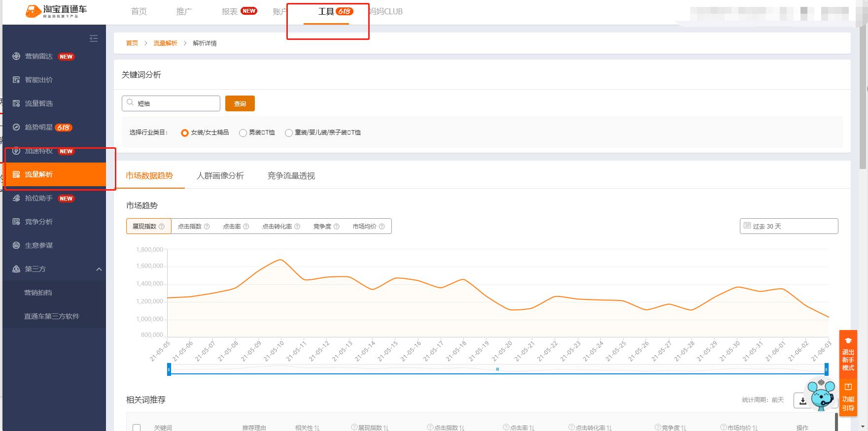Choose the 童装/婴儿装/亲子装 category radio

289,133
